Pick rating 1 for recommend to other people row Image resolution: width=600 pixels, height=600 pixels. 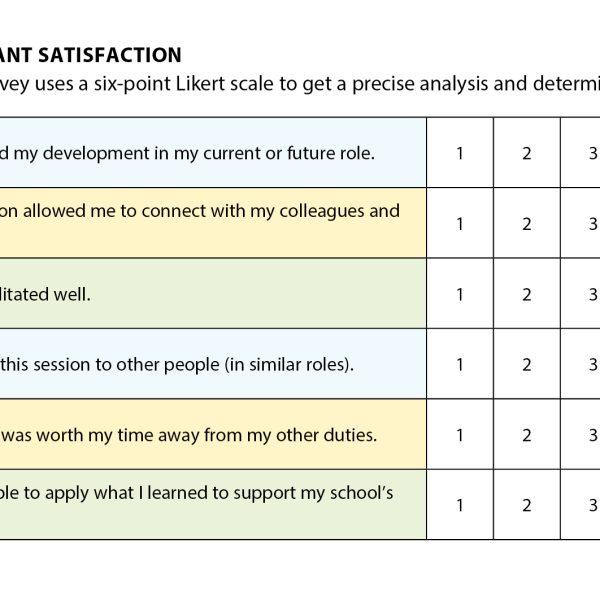pos(460,364)
